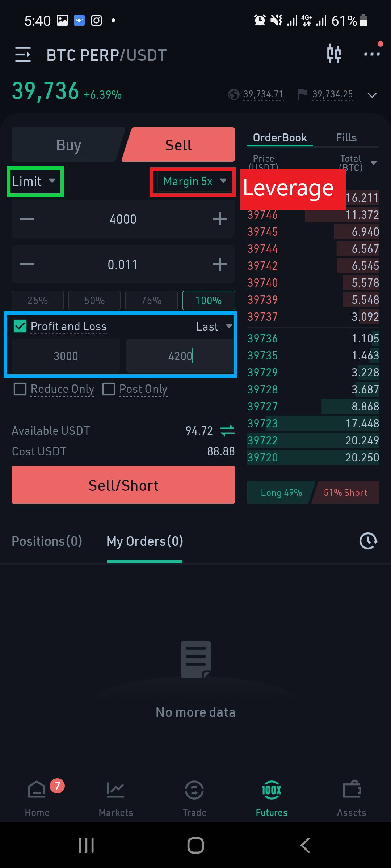This screenshot has height=868, width=391.
Task: Open the three-dot more options menu
Action: (x=372, y=54)
